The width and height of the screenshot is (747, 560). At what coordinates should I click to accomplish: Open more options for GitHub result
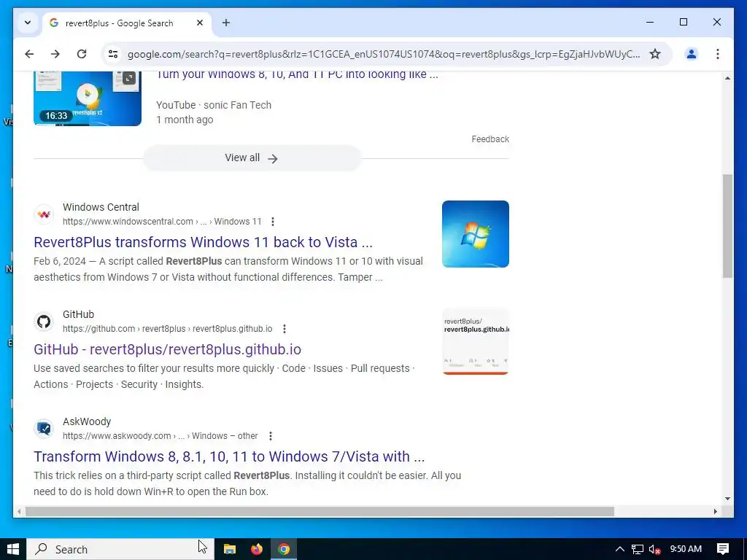coord(285,329)
